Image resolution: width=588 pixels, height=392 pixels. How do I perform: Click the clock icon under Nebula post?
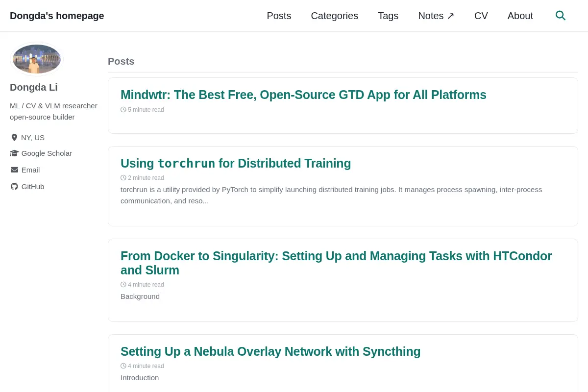coord(123,366)
